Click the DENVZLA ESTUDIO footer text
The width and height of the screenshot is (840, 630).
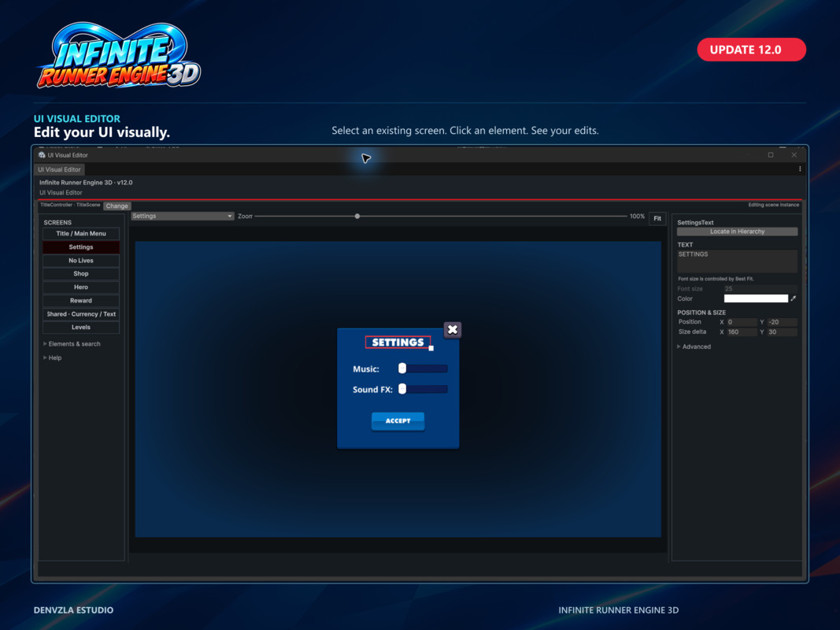pos(73,610)
